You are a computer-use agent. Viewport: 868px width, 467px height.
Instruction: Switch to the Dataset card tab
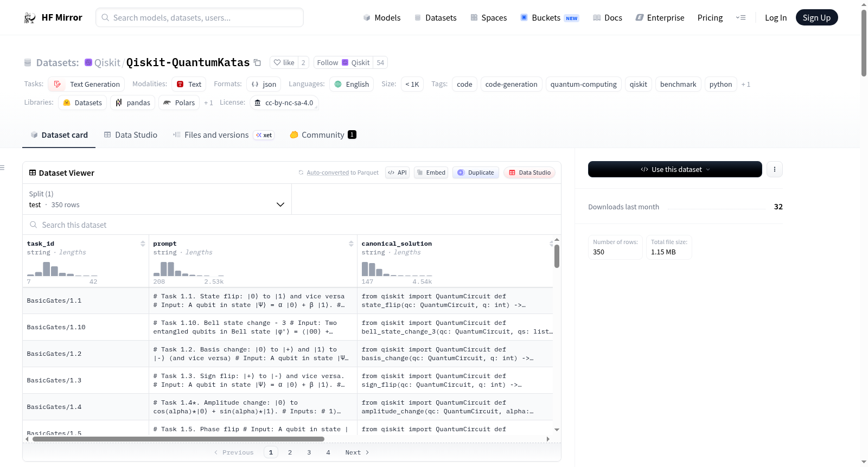[x=59, y=135]
